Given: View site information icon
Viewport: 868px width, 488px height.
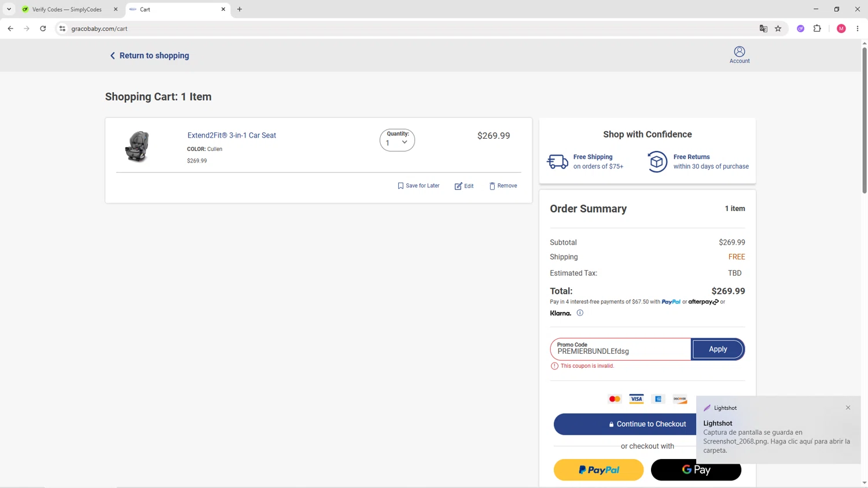Looking at the screenshot, I should (x=62, y=28).
